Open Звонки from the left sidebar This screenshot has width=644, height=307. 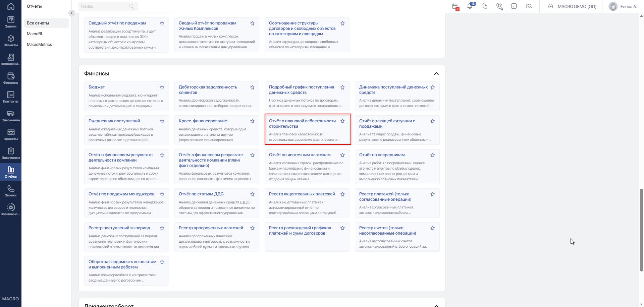point(11,191)
